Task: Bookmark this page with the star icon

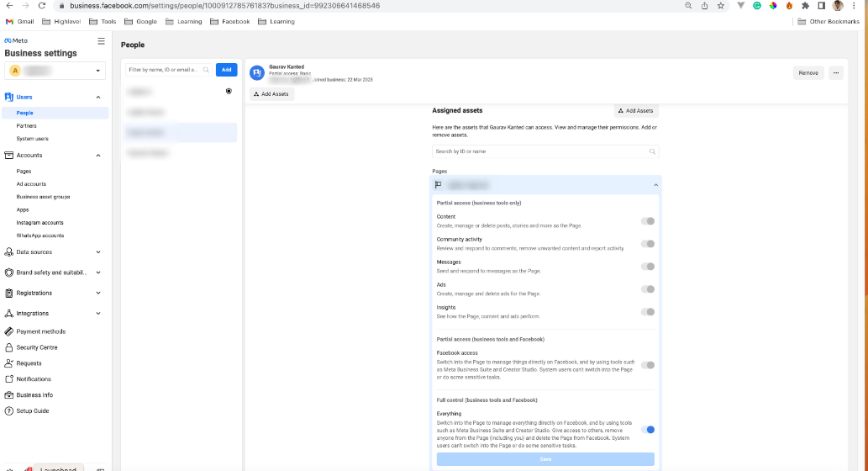Action: click(x=720, y=6)
